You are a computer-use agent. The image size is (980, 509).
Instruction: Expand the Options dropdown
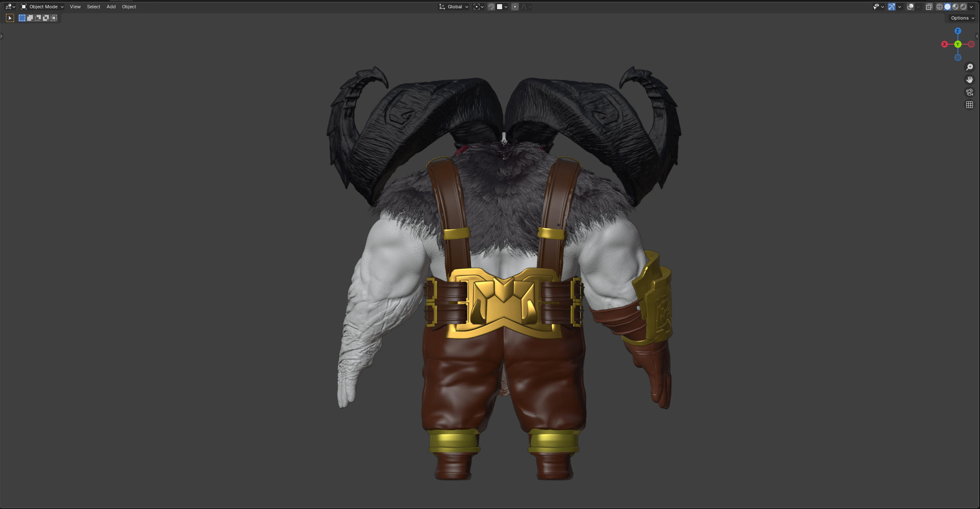click(x=962, y=18)
